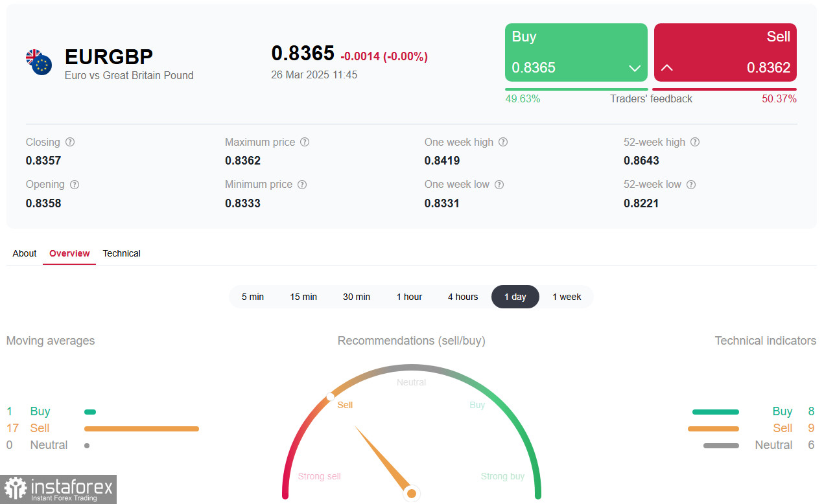Click the One week high value 0.8419
Screen dimensions: 824x504
click(x=442, y=161)
